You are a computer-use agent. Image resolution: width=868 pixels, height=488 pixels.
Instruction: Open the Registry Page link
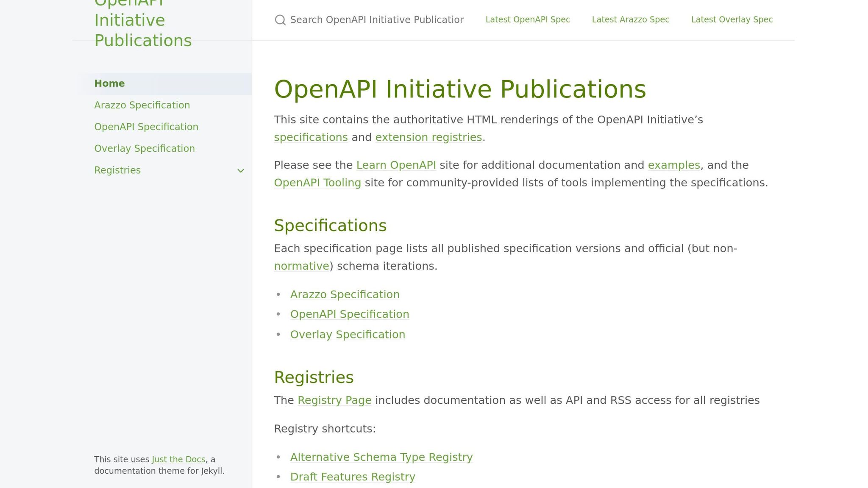334,400
